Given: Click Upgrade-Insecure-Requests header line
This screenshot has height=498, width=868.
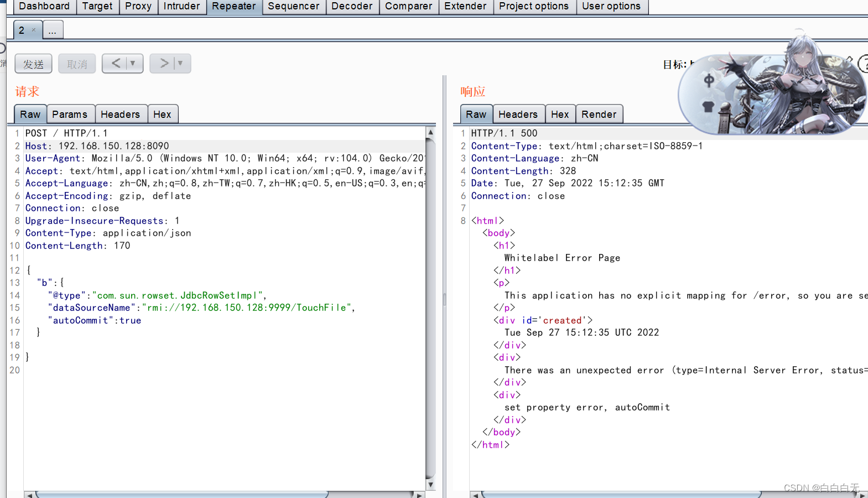Looking at the screenshot, I should [103, 221].
